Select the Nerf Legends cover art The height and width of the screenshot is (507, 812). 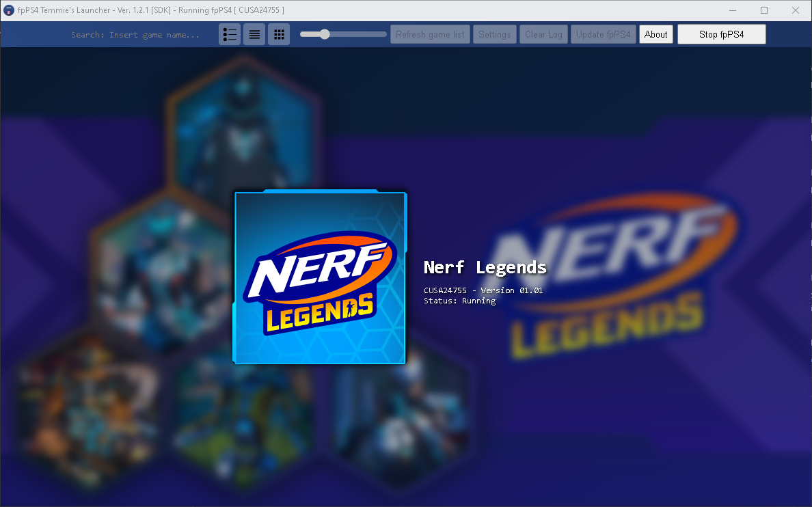pyautogui.click(x=319, y=277)
